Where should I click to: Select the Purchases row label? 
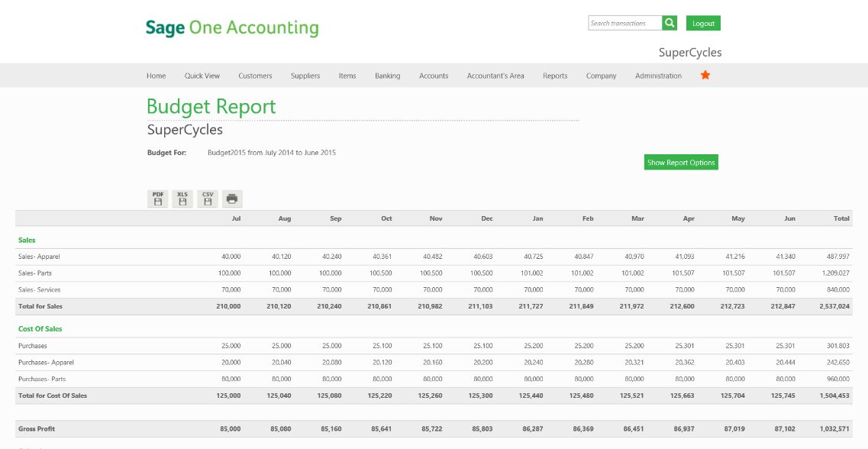click(x=33, y=345)
